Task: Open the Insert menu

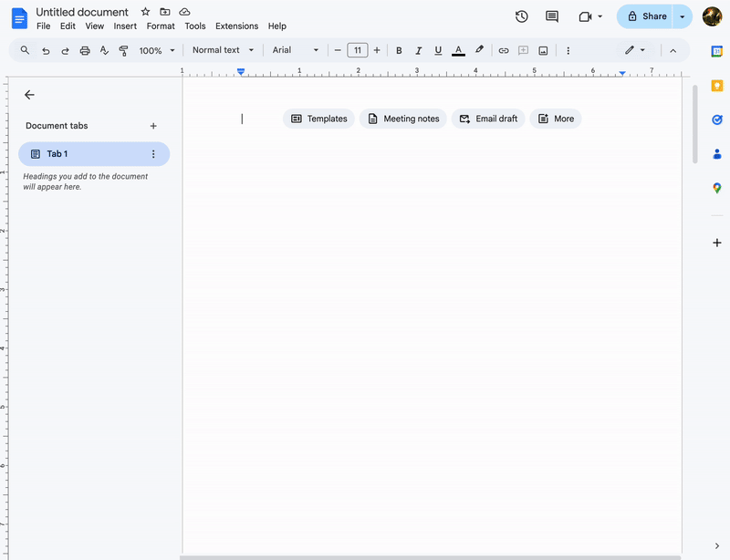Action: 125,26
